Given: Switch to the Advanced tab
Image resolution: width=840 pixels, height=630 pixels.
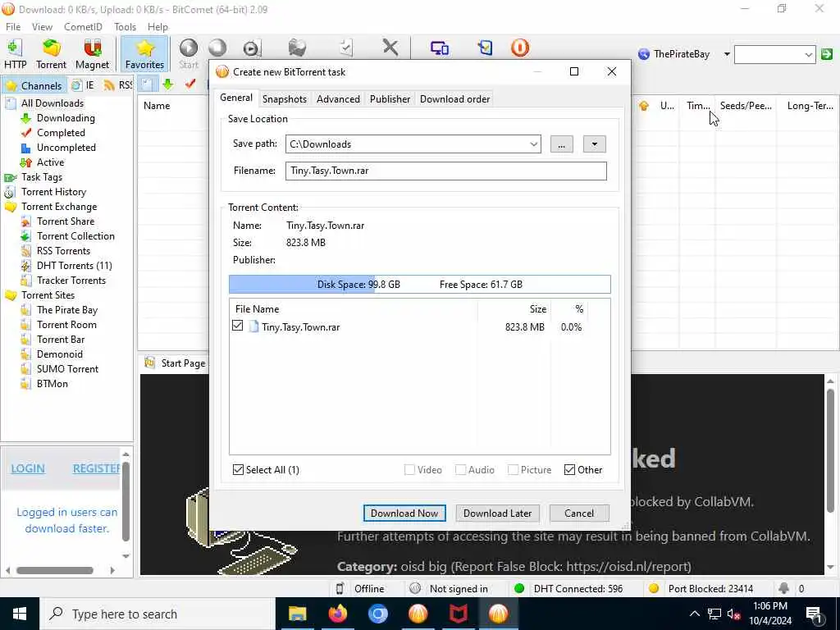Looking at the screenshot, I should (x=338, y=99).
